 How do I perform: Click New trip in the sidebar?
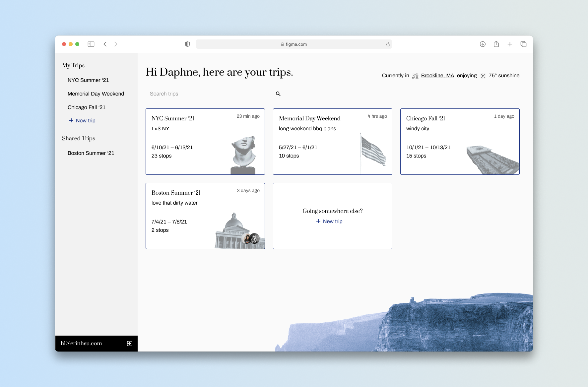(x=82, y=121)
